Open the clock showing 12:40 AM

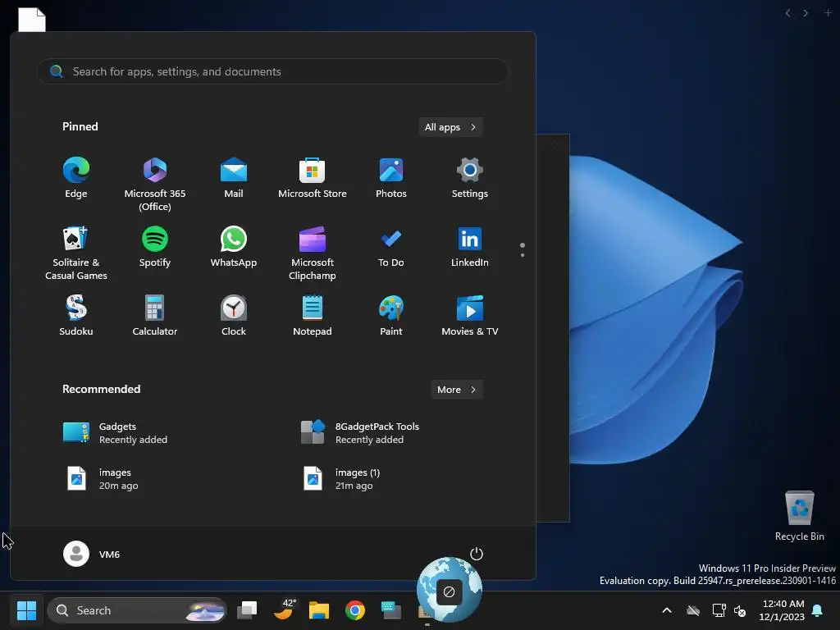tap(782, 610)
